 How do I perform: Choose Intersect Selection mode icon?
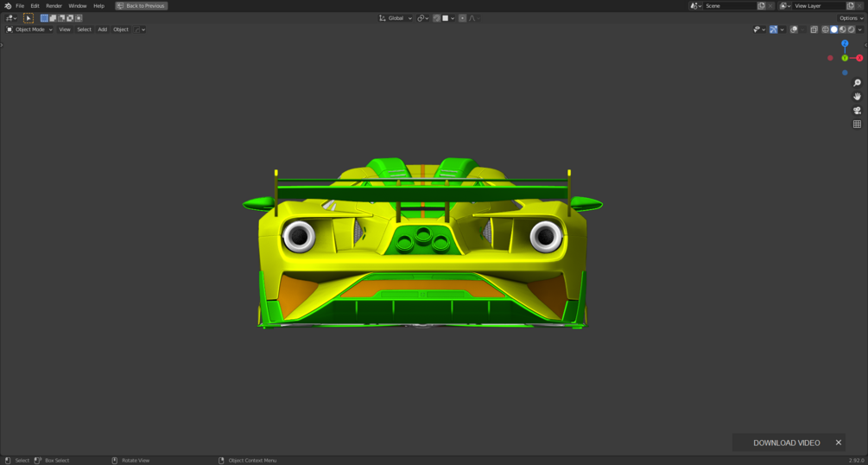coord(79,18)
